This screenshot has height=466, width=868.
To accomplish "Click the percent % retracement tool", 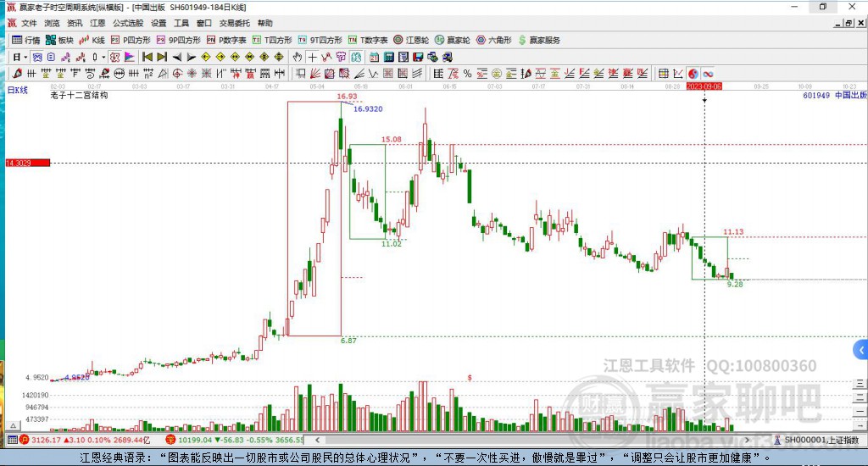I will pos(467,74).
